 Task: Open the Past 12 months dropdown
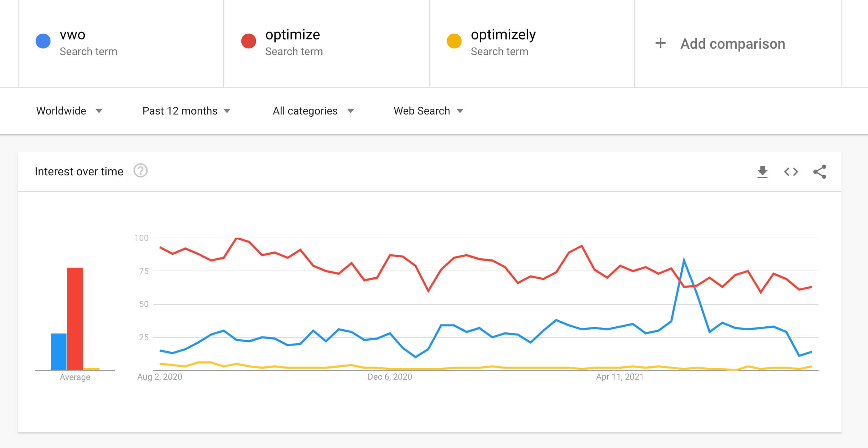[187, 111]
